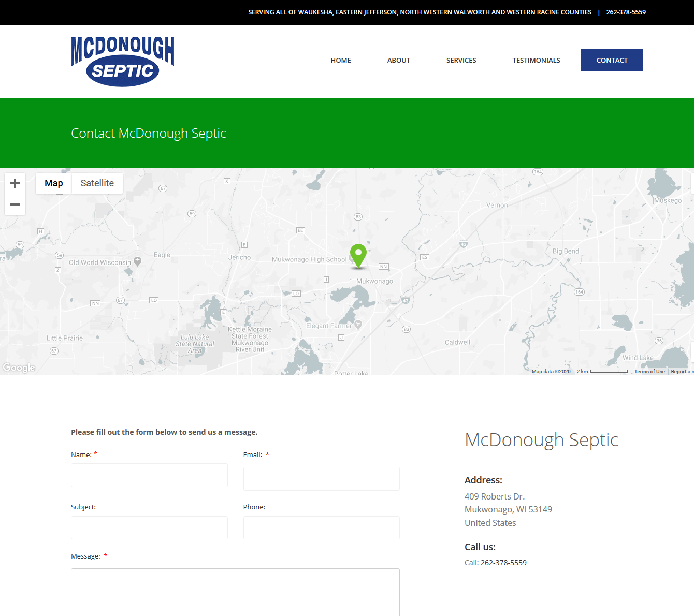Click the Kettle Moraine State Forest label
Screen dimensions: 694x616
pyautogui.click(x=250, y=339)
